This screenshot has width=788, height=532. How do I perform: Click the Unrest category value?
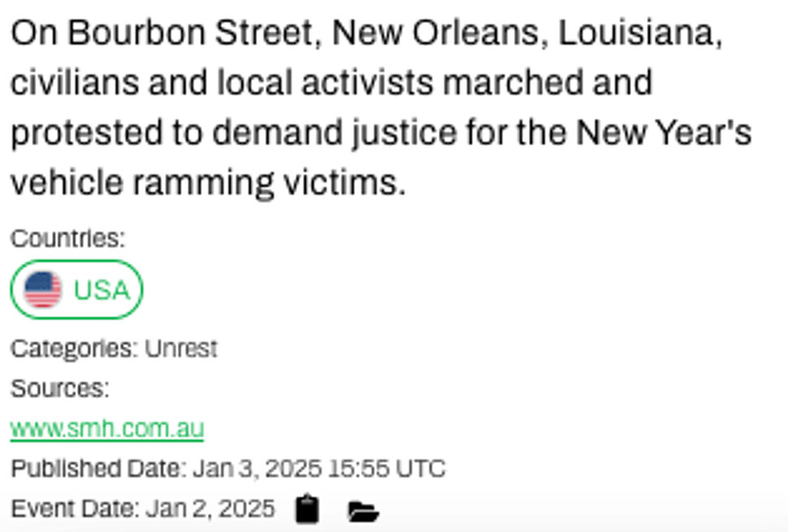click(x=181, y=348)
